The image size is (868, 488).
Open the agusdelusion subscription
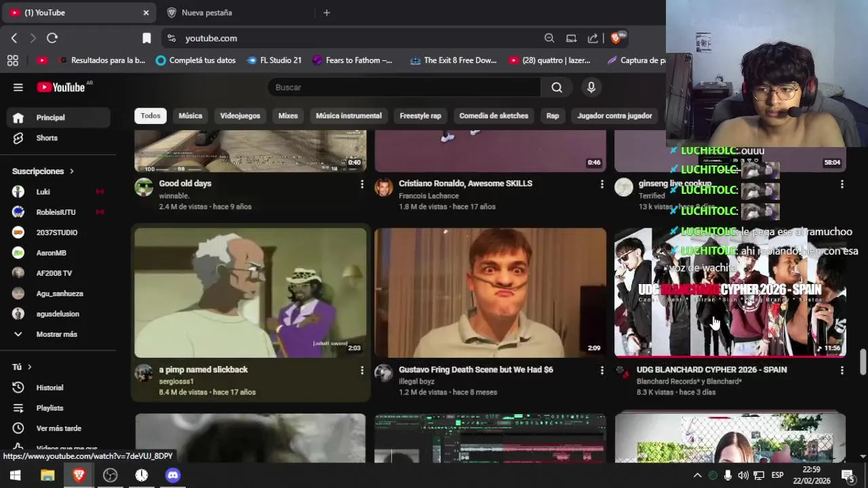(58, 314)
